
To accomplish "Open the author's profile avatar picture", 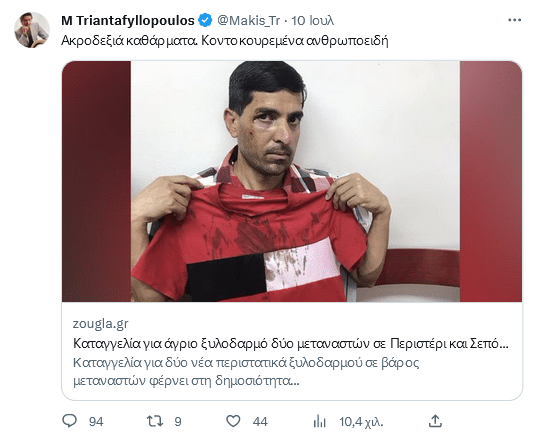I will point(31,30).
